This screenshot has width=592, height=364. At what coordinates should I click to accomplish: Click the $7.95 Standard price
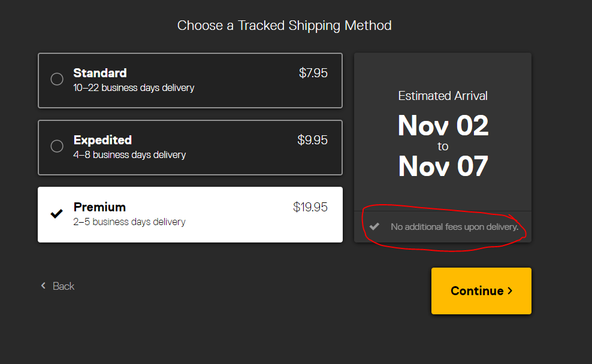(x=313, y=73)
